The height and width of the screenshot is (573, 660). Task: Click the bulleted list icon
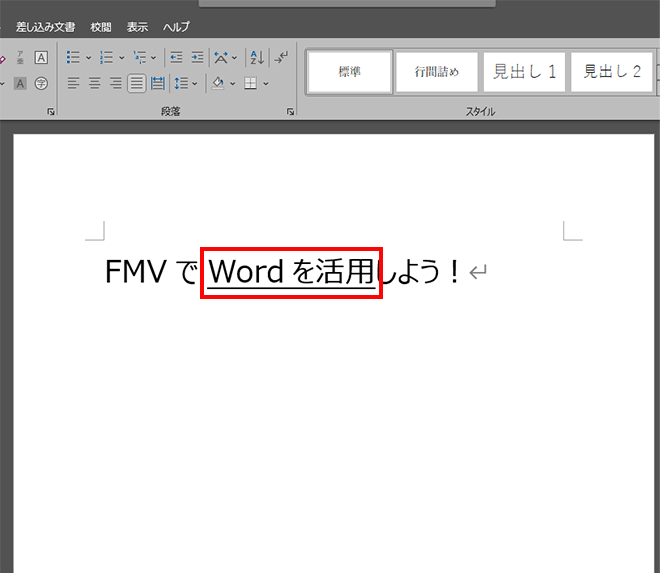tap(73, 57)
